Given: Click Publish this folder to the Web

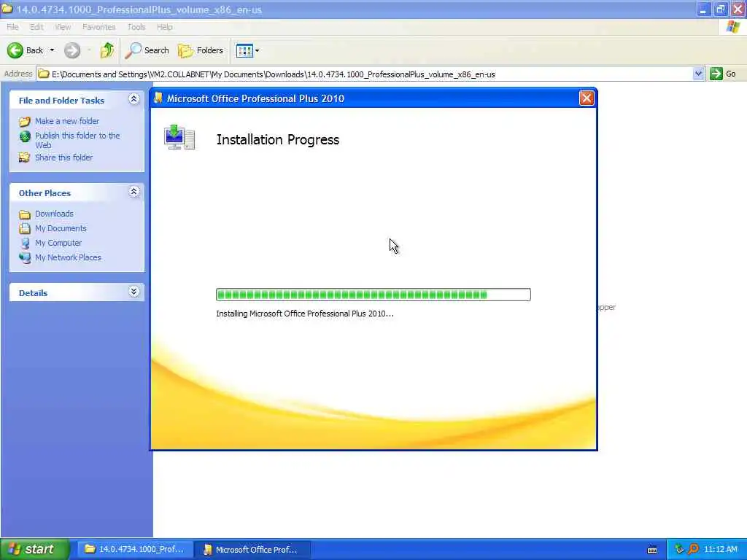Looking at the screenshot, I should (x=77, y=141).
